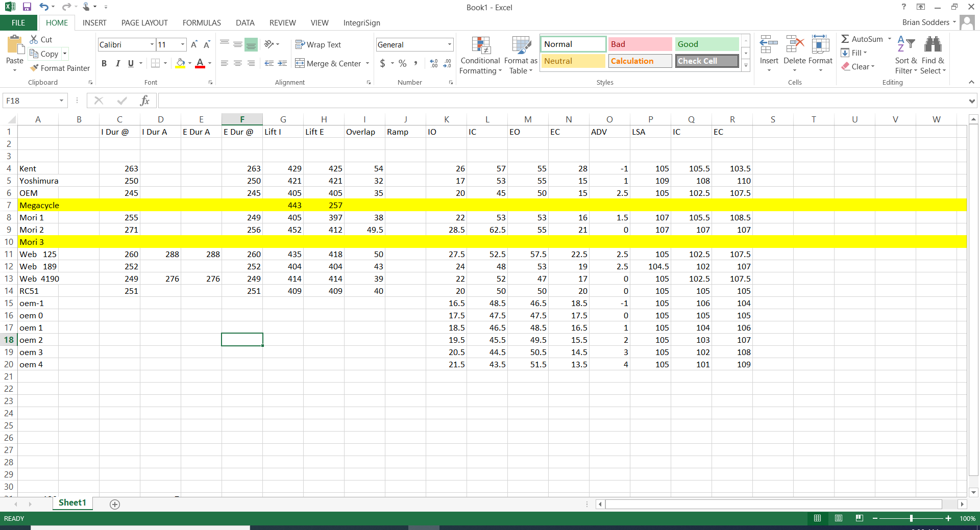The height and width of the screenshot is (530, 980).
Task: Expand the cell Styles gallery
Action: coord(746,65)
